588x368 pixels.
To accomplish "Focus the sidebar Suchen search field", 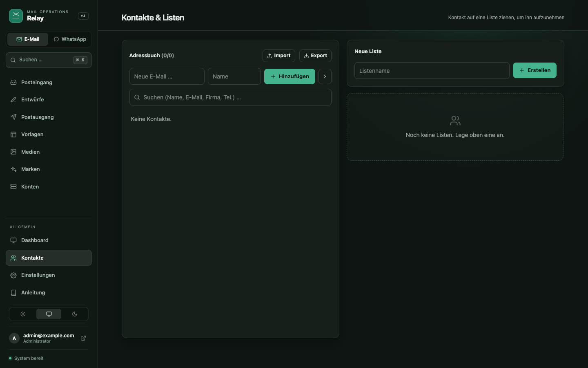I will tap(49, 60).
